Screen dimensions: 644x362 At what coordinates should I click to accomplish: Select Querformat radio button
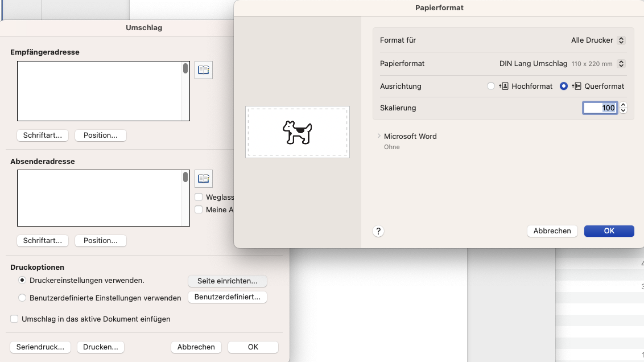(564, 86)
